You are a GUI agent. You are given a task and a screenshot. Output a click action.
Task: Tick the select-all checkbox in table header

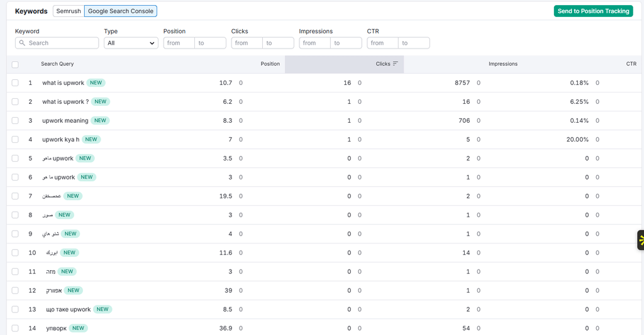click(x=15, y=64)
